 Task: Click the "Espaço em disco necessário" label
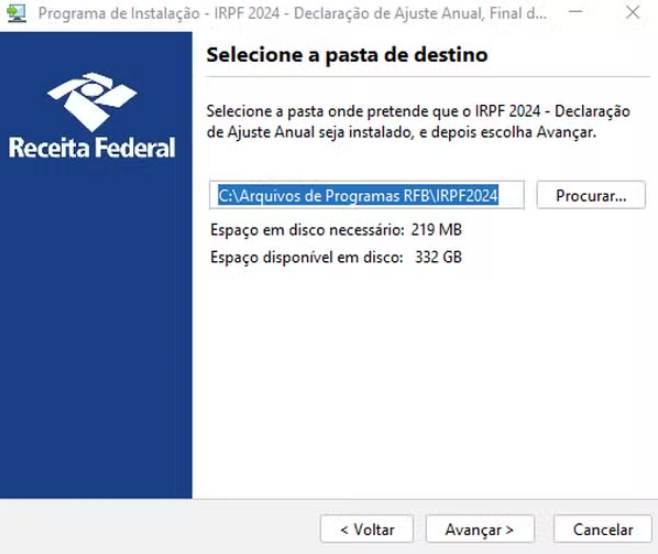[307, 230]
